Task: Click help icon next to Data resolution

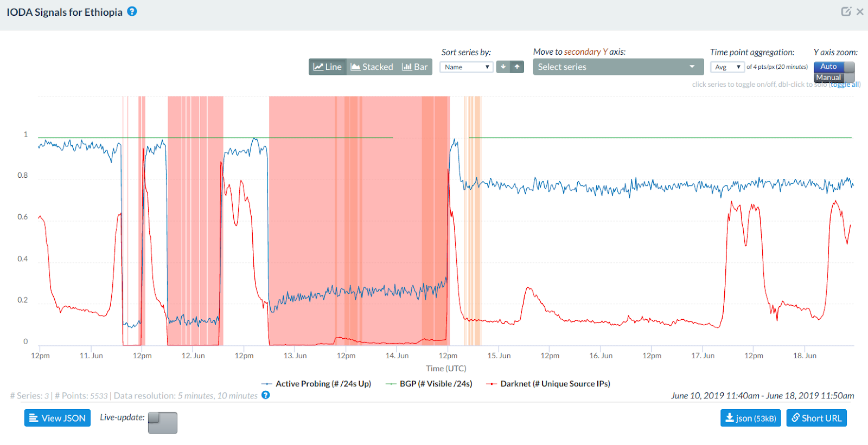Action: 266,395
